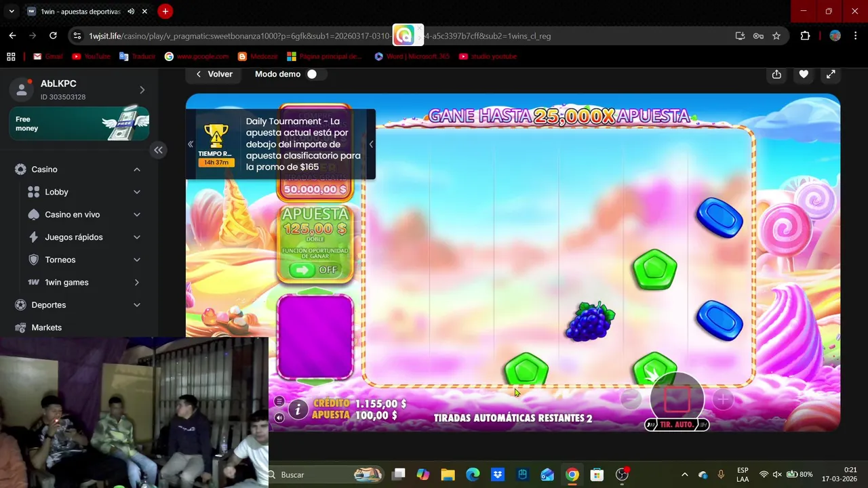Decrease the bet with minus button

(631, 399)
